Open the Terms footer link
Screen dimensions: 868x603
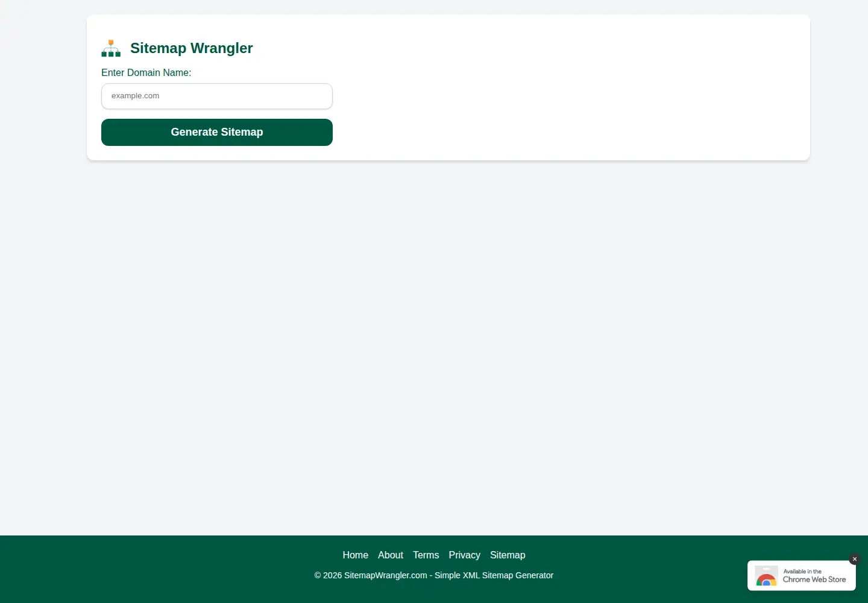pos(426,555)
